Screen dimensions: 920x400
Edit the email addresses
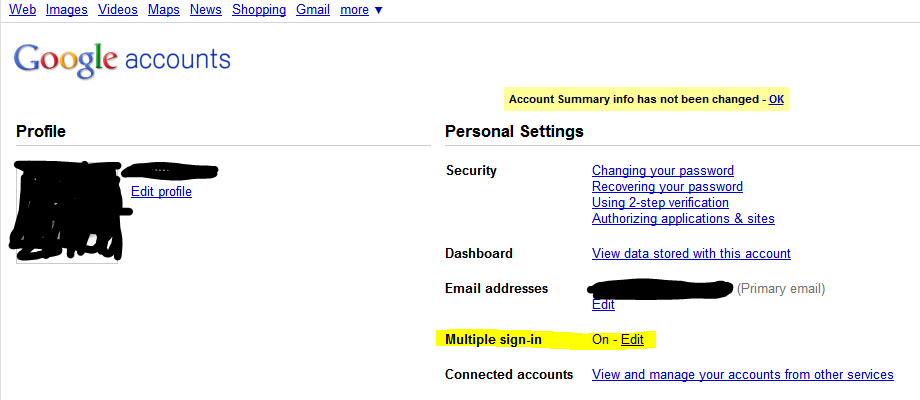[x=603, y=305]
